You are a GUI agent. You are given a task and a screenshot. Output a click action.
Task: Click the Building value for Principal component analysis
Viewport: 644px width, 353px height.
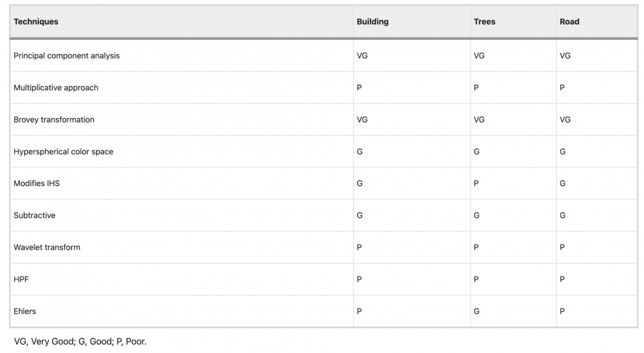pyautogui.click(x=362, y=56)
